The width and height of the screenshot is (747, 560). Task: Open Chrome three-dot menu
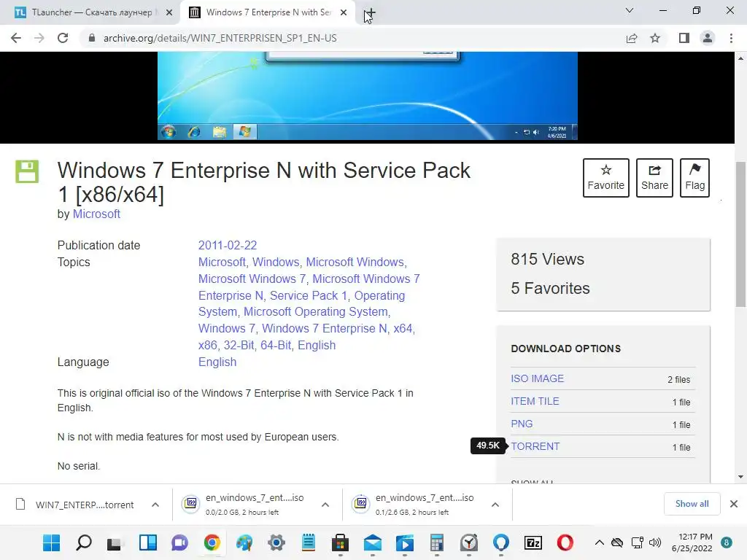click(731, 38)
